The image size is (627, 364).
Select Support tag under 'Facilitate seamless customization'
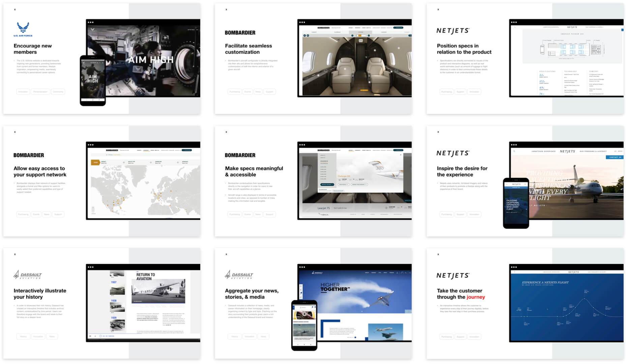269,92
